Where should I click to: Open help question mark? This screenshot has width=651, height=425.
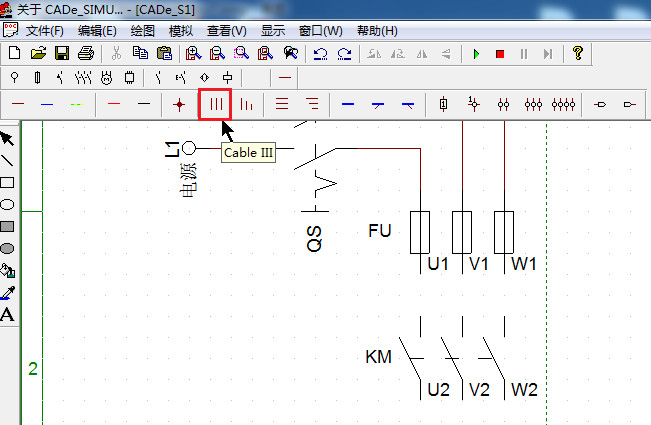click(x=578, y=53)
